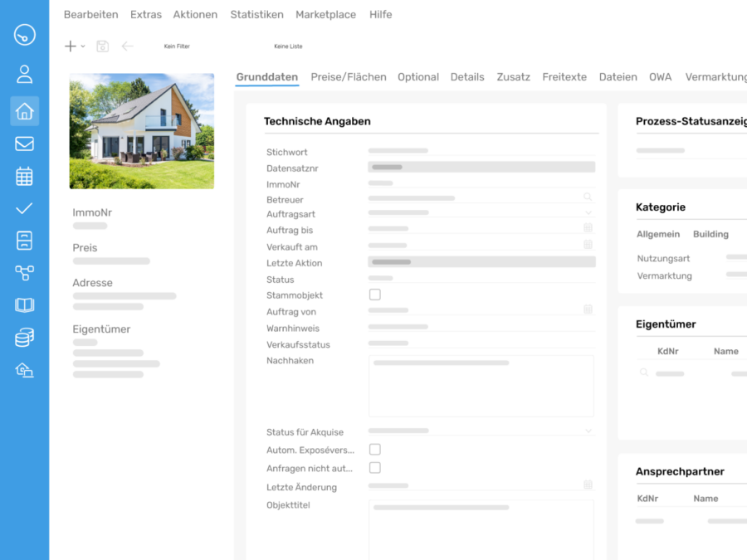
Task: Select the database icon in the sidebar
Action: tap(24, 337)
